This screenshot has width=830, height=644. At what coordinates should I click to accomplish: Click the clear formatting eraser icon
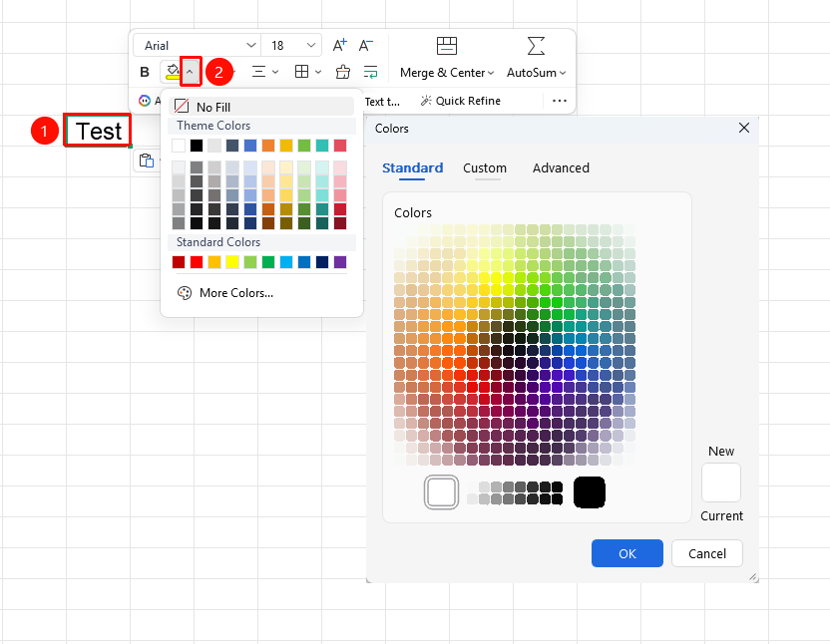(343, 72)
